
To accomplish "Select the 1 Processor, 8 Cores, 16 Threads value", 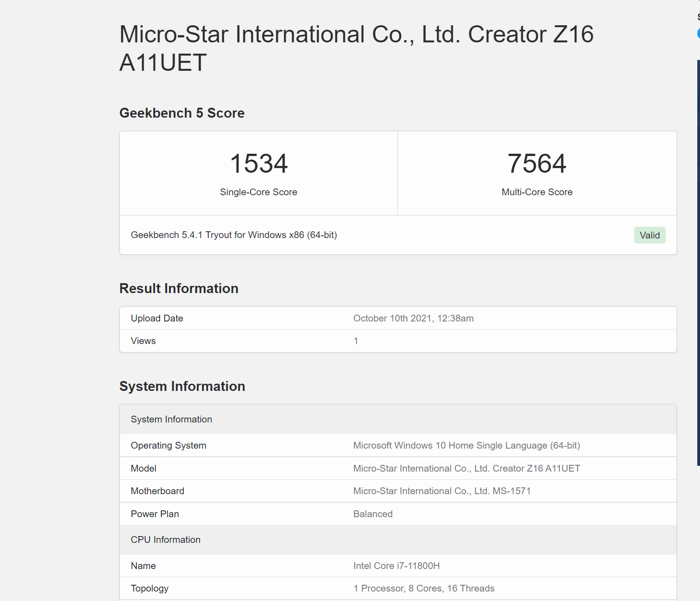I will click(424, 588).
